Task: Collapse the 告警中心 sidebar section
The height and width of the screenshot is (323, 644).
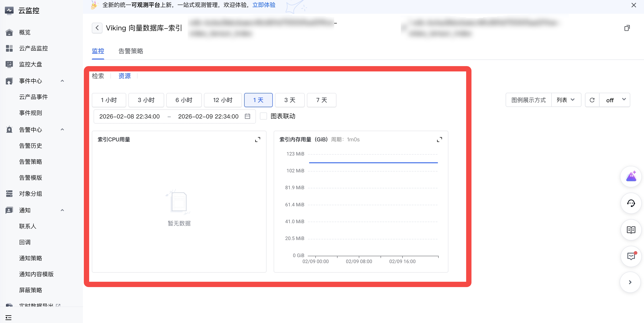Action: [x=62, y=130]
